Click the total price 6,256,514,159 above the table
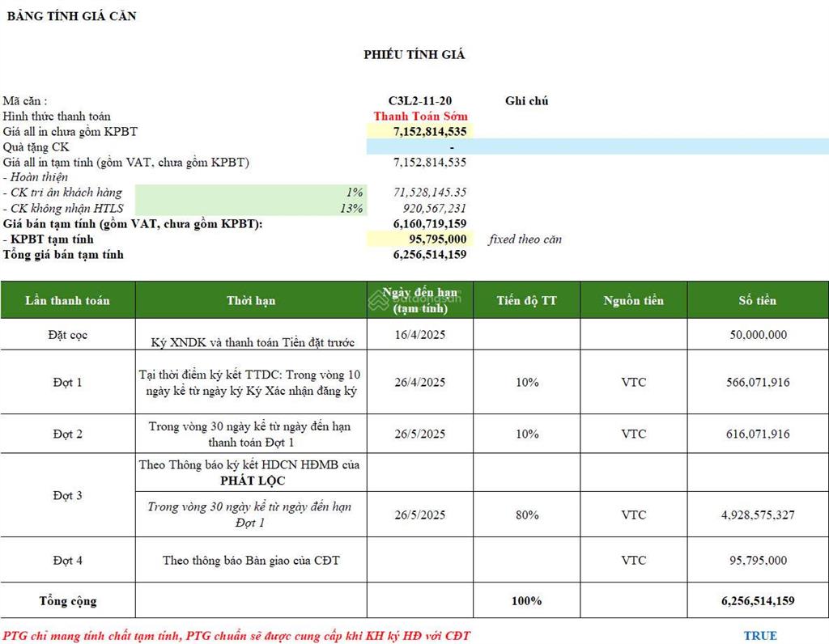The height and width of the screenshot is (644, 829). coord(430,255)
